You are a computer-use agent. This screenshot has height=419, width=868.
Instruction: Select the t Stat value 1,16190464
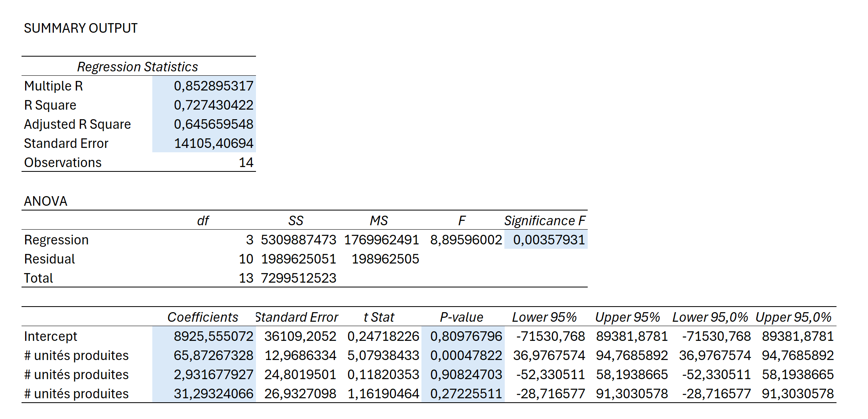click(x=383, y=393)
